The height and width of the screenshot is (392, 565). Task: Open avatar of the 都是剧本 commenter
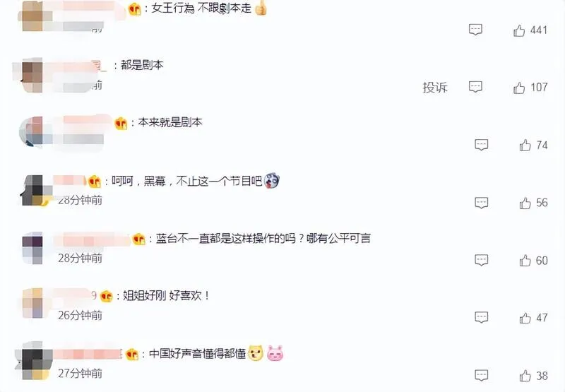pyautogui.click(x=32, y=77)
